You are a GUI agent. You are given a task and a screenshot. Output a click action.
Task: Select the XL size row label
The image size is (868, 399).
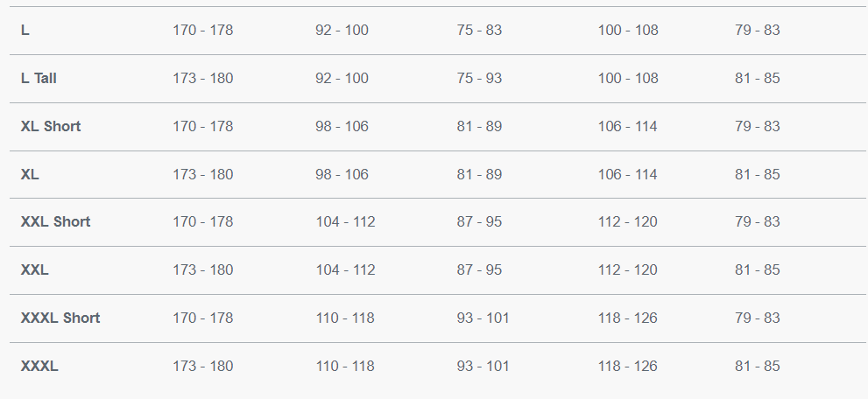pos(30,174)
